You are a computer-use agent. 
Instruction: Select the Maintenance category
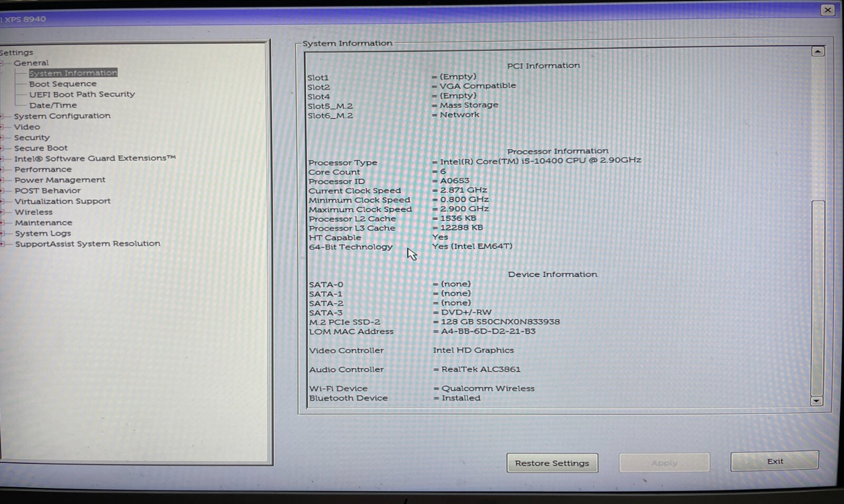pyautogui.click(x=43, y=222)
